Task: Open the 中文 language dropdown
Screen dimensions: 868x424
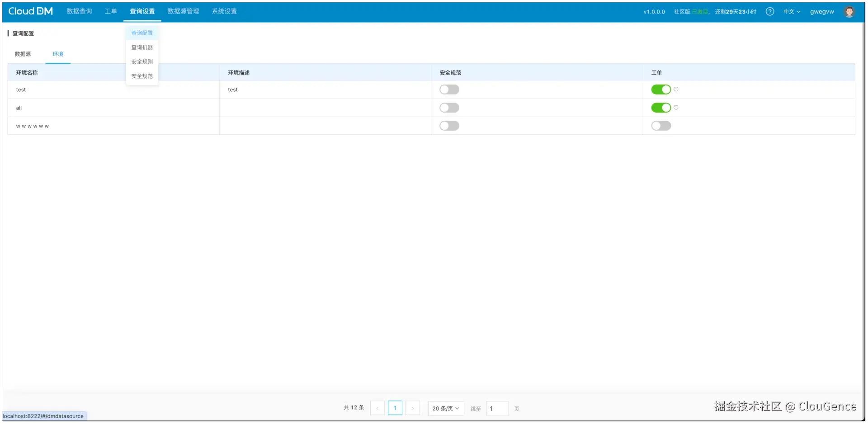Action: pos(792,12)
